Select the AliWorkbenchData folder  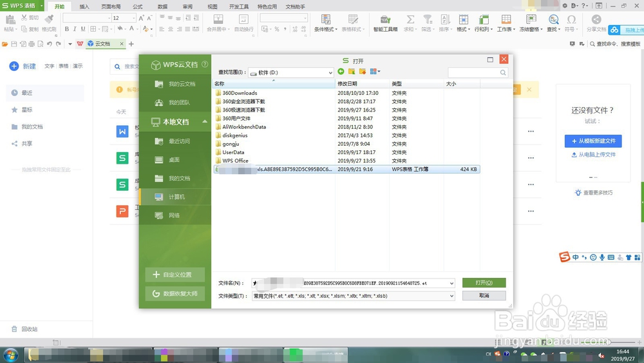tap(244, 127)
